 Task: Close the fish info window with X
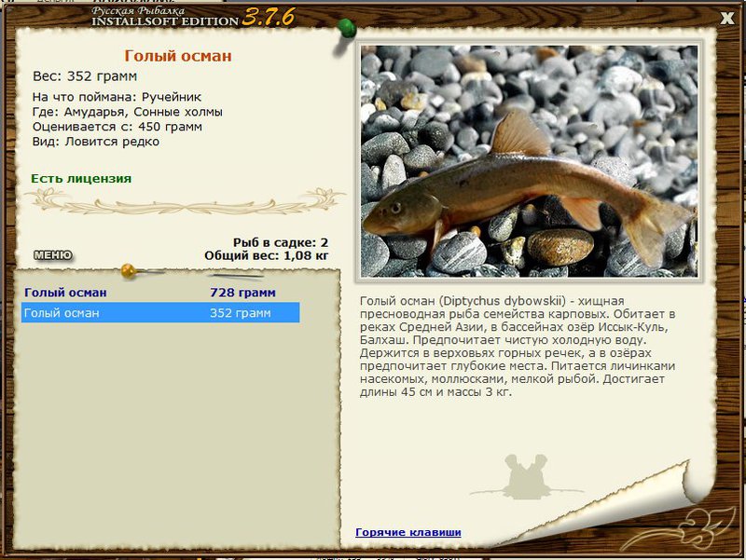[x=727, y=18]
